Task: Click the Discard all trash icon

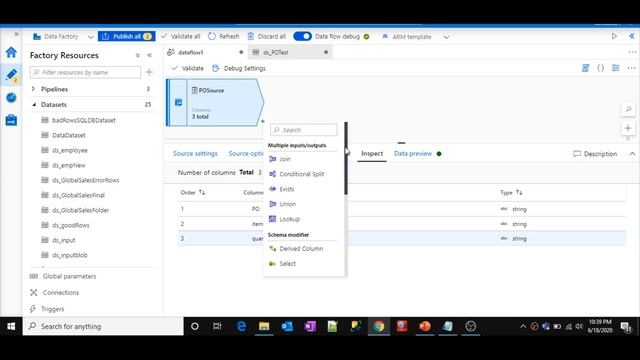Action: click(x=251, y=36)
